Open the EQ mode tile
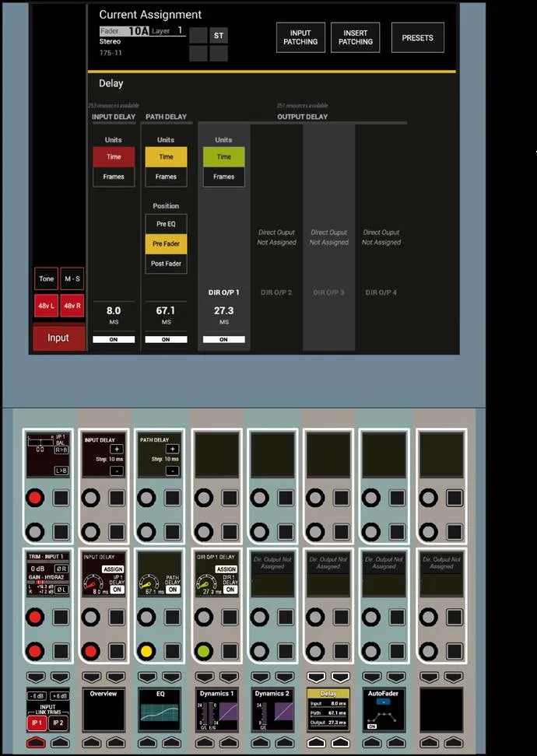Image resolution: width=537 pixels, height=756 pixels. click(x=160, y=709)
